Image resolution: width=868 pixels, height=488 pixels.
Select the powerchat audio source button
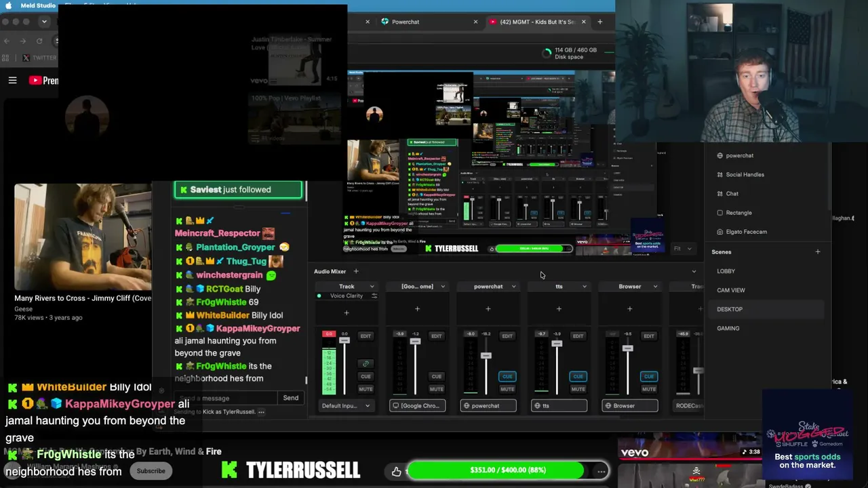(488, 406)
